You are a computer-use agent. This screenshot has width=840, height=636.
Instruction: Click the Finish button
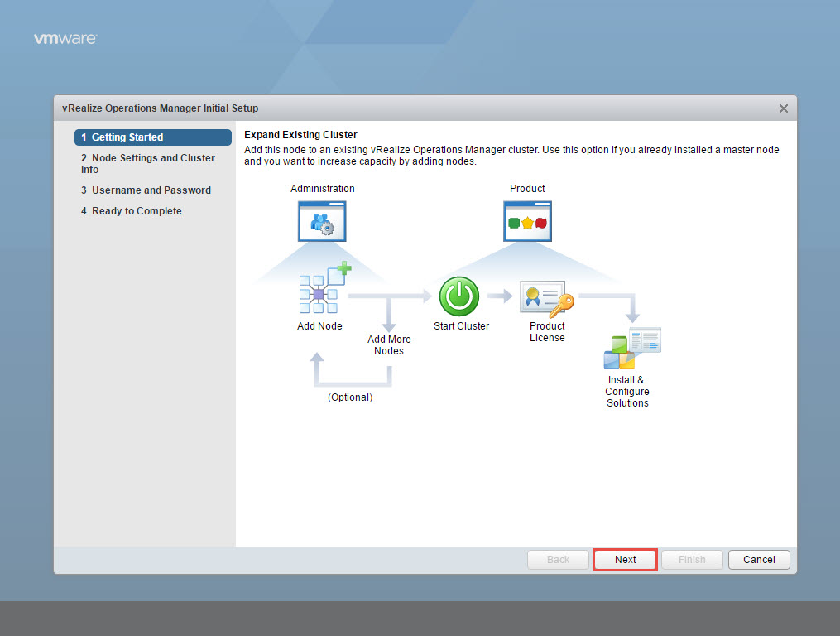(692, 560)
